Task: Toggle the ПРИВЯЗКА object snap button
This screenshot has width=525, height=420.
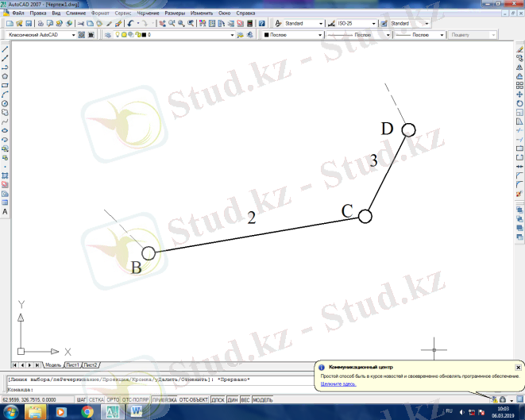Action: (x=164, y=399)
